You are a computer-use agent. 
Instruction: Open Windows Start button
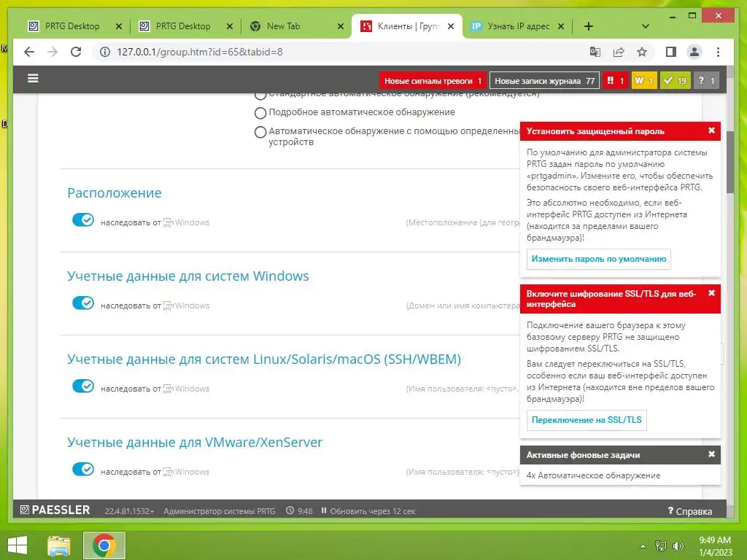click(x=18, y=545)
